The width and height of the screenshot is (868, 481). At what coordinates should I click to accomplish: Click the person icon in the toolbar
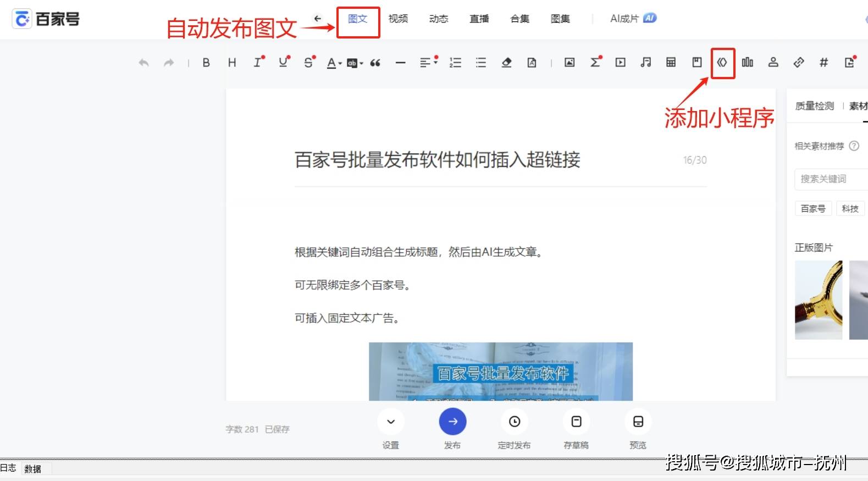coord(773,62)
